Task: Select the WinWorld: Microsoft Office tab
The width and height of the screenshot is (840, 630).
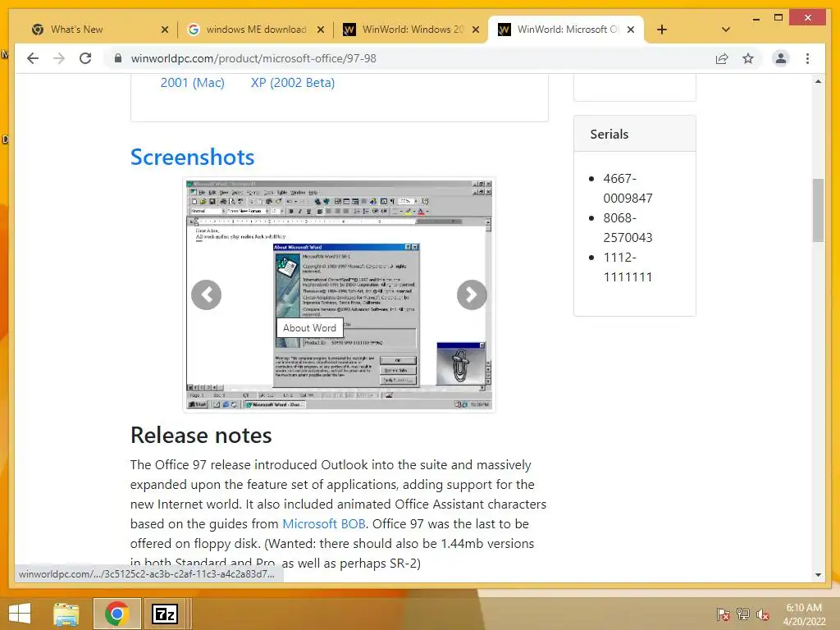Action: click(567, 30)
